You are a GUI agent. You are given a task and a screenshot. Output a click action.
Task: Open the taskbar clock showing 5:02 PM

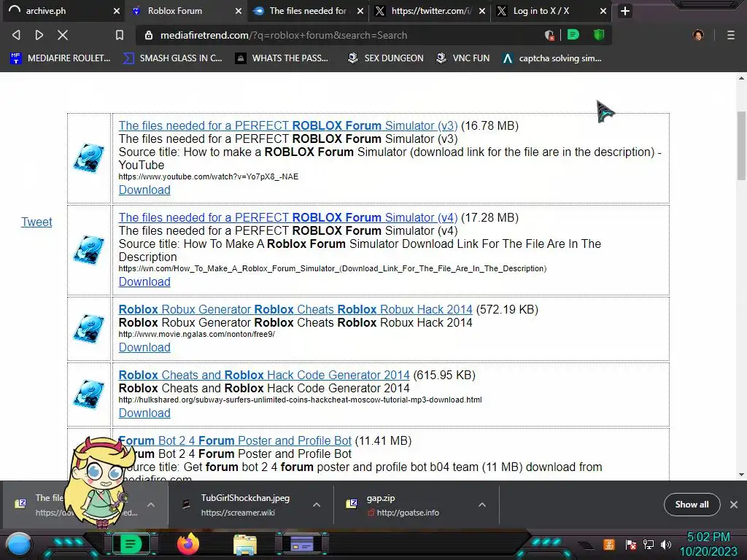pos(708,544)
